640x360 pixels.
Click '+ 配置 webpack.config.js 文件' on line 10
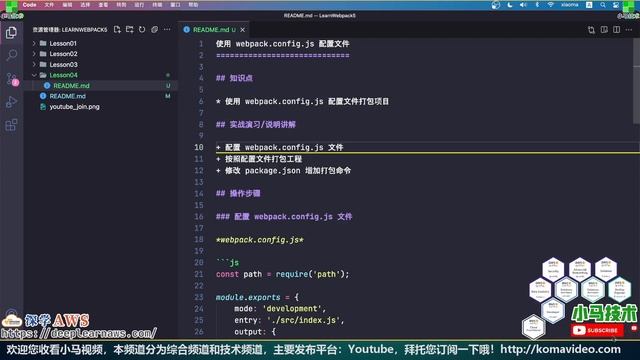tap(280, 147)
